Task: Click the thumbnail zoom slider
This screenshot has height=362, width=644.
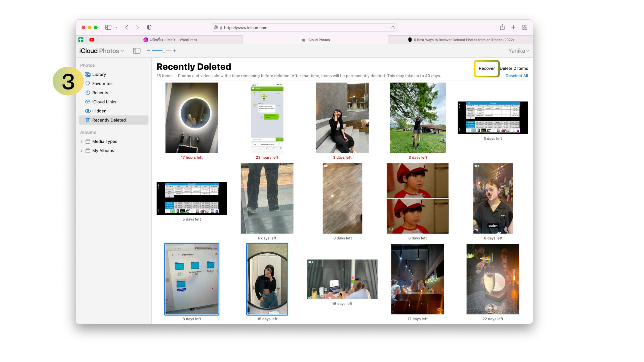Action: pos(164,51)
